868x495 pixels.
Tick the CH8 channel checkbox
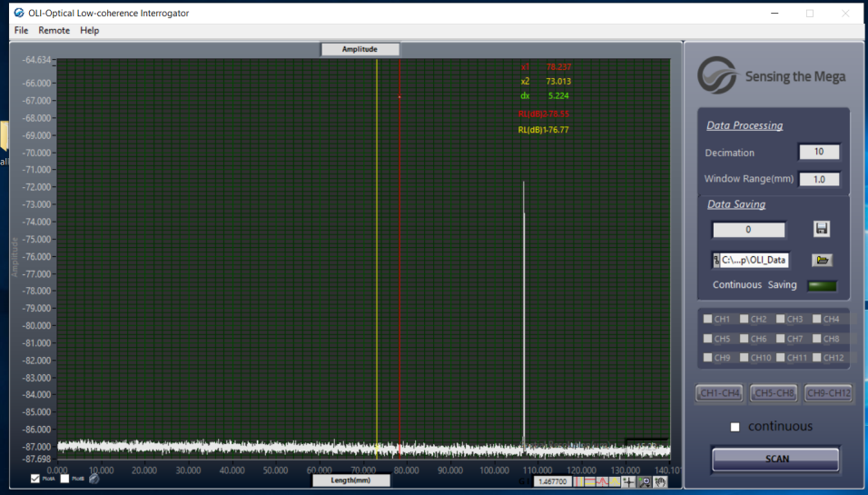pos(816,338)
